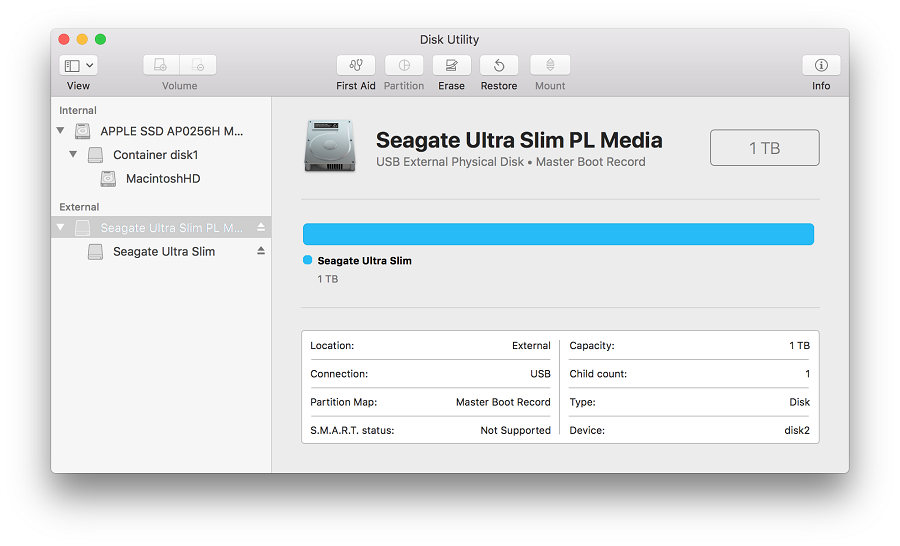Image resolution: width=900 pixels, height=546 pixels.
Task: Click the large Seagate disk drive image
Action: [x=329, y=146]
